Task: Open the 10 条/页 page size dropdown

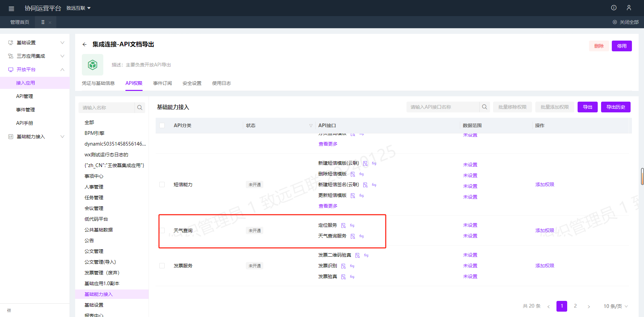Action: coord(615,306)
